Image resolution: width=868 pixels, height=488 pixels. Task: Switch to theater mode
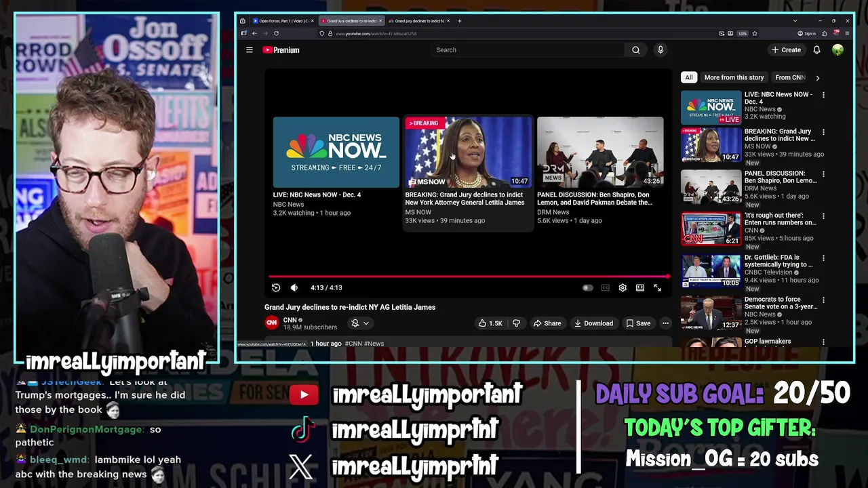click(639, 288)
